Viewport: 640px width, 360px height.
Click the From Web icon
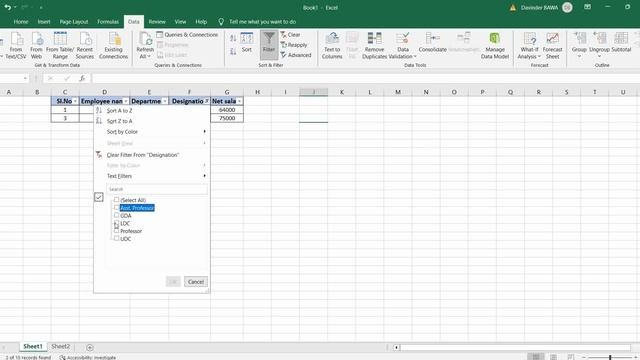36,45
